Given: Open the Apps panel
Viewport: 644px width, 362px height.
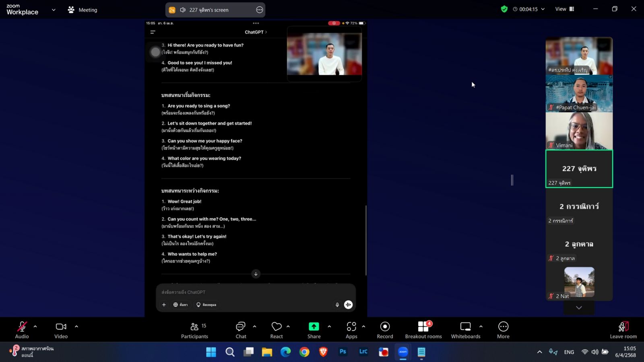Looking at the screenshot, I should (351, 330).
